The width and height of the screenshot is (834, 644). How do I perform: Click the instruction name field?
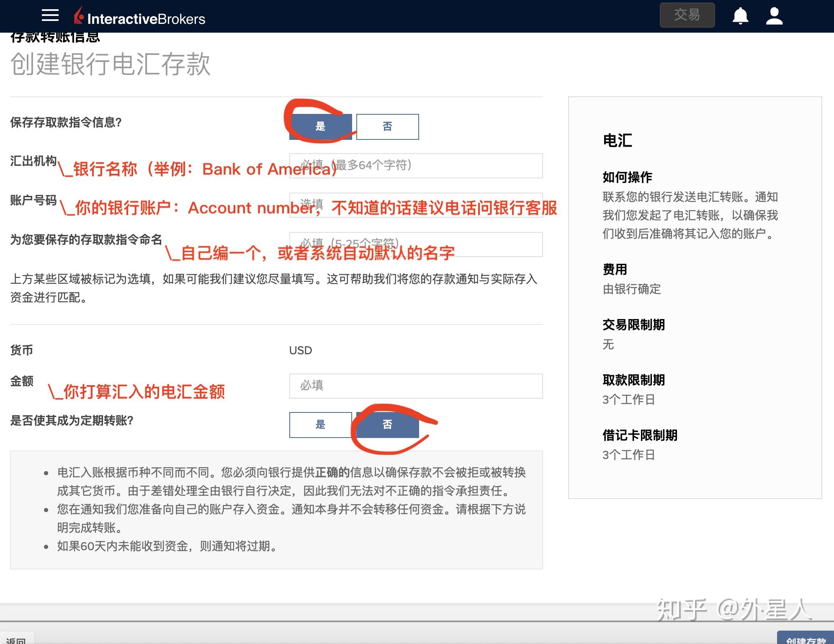tap(416, 244)
